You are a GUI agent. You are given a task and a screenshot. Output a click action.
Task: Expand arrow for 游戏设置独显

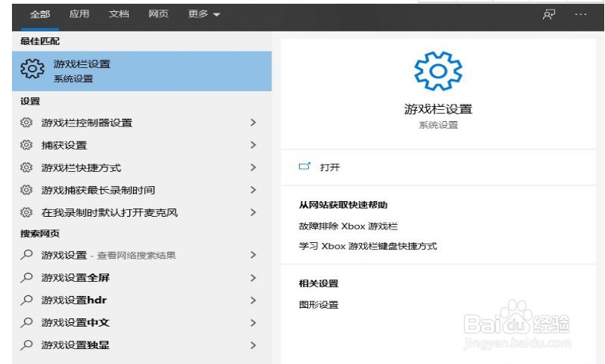253,345
